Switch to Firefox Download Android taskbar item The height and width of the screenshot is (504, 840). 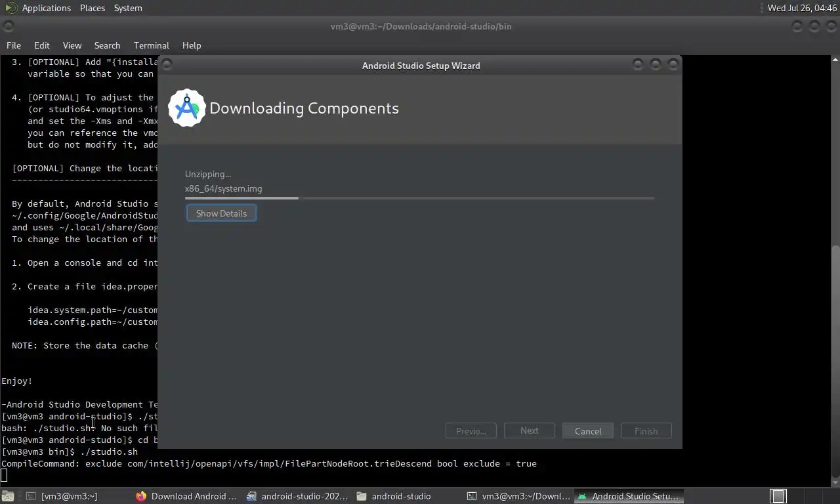[x=187, y=496]
